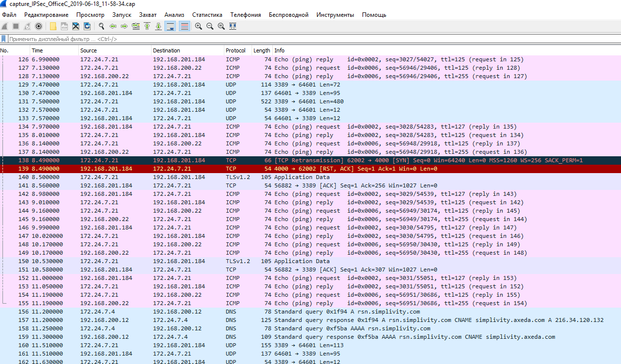Click the resize columns toolbar icon
Image resolution: width=621 pixels, height=364 pixels.
(x=233, y=26)
